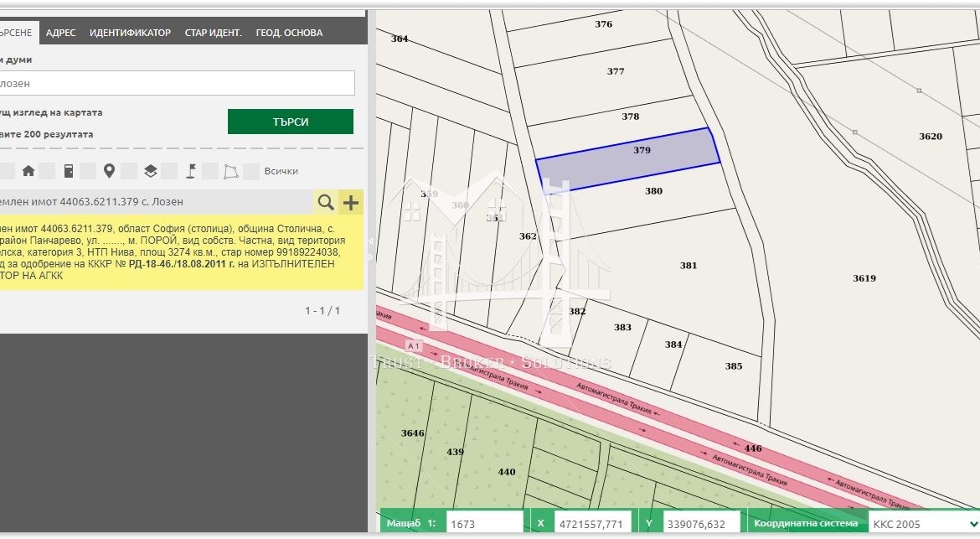
Task: Click the Мащаб scale field showing 1673
Action: (484, 524)
